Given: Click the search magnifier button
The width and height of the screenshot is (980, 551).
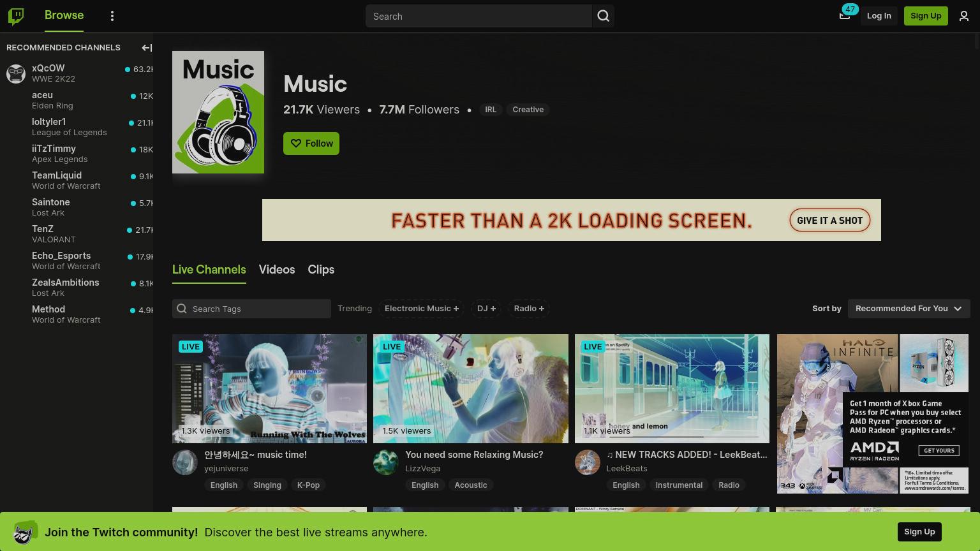Looking at the screenshot, I should tap(604, 16).
